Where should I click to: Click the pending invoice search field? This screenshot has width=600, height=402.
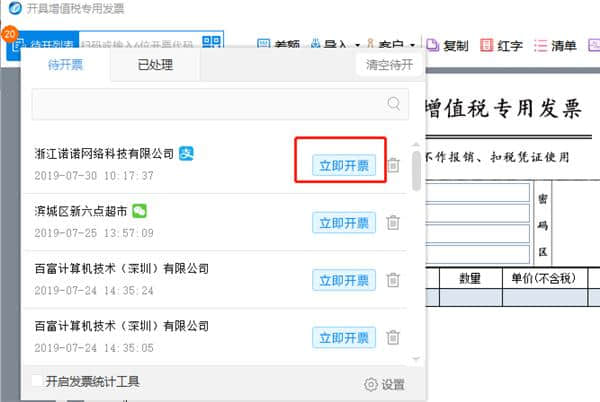220,104
